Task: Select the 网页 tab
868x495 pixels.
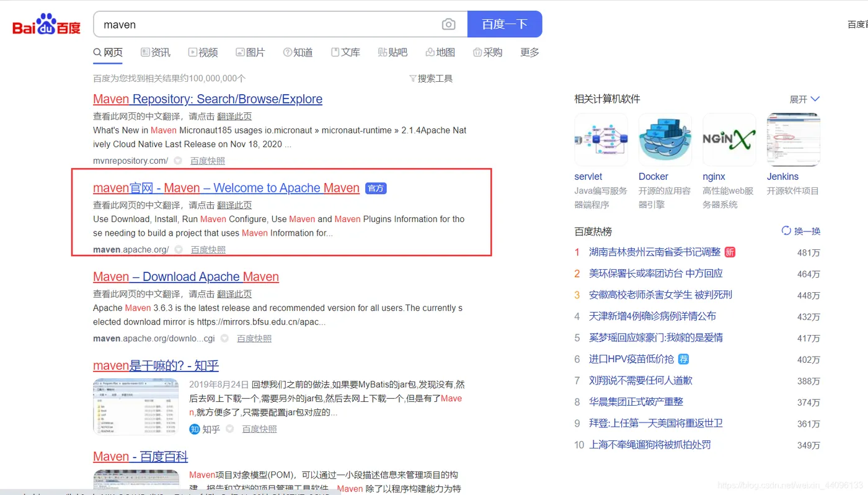Action: 108,53
